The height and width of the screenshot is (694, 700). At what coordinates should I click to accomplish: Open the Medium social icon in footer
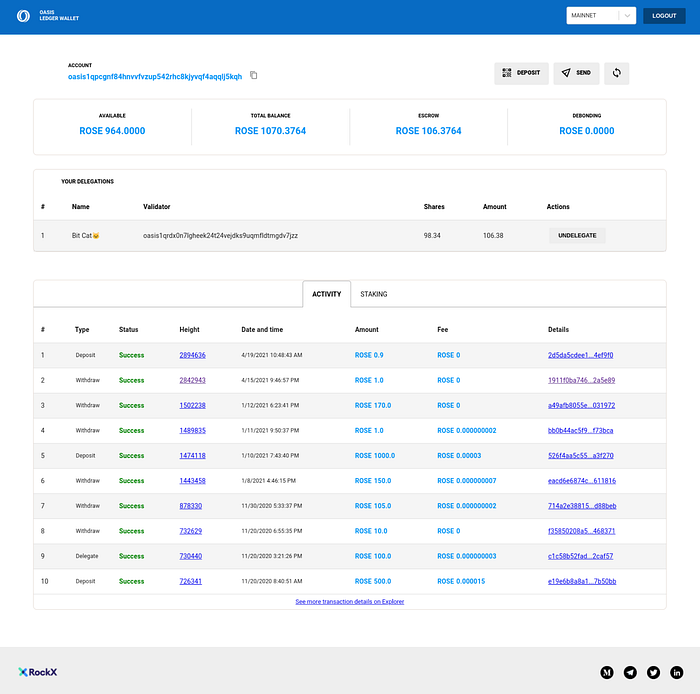click(607, 672)
